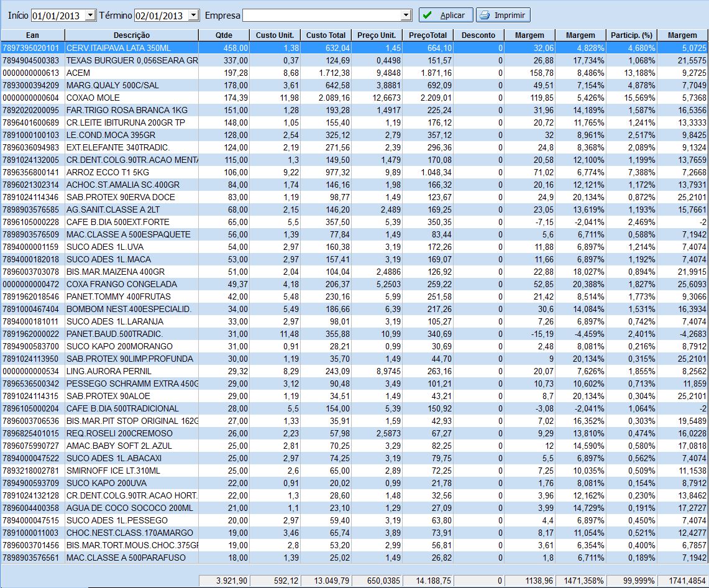Sort by the Descrição column header
The width and height of the screenshot is (709, 588).
132,35
